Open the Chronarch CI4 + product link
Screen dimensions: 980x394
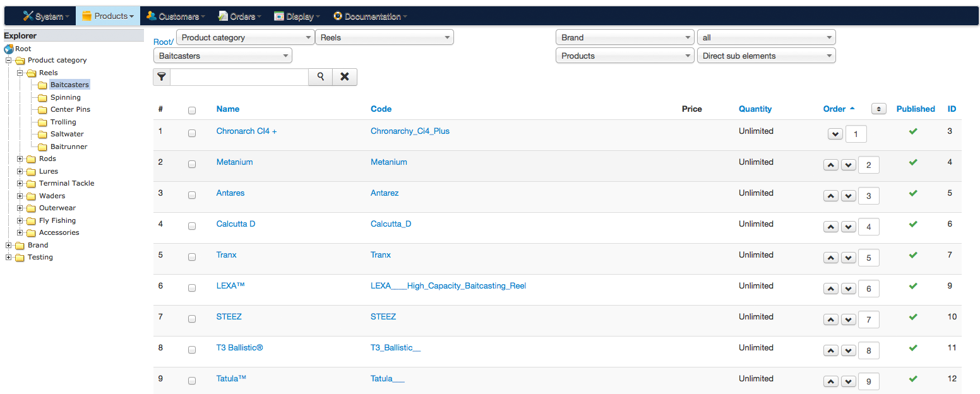click(246, 131)
